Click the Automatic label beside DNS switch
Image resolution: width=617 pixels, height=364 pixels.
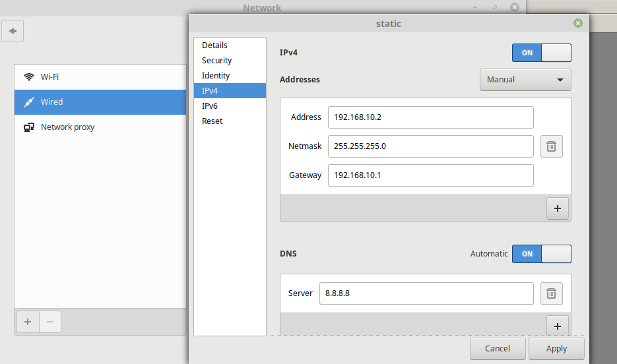[489, 254]
